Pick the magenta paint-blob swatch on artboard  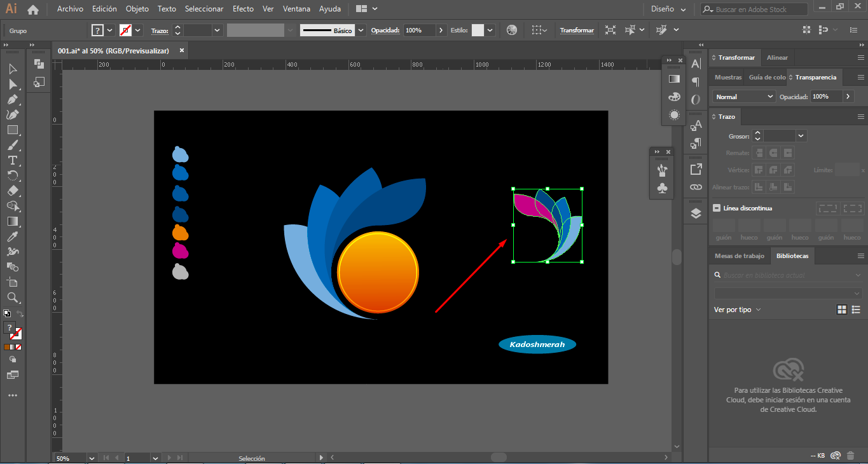(180, 250)
